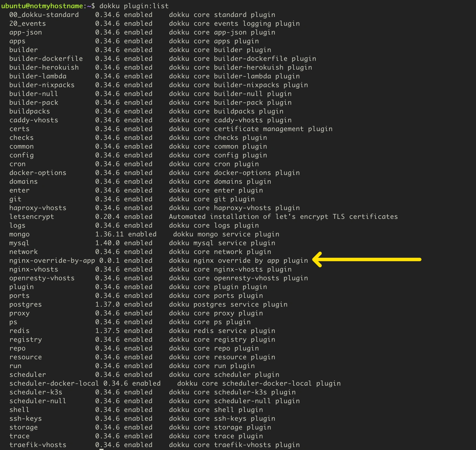Click the scheduler-docker-local plugin name

(x=54, y=383)
